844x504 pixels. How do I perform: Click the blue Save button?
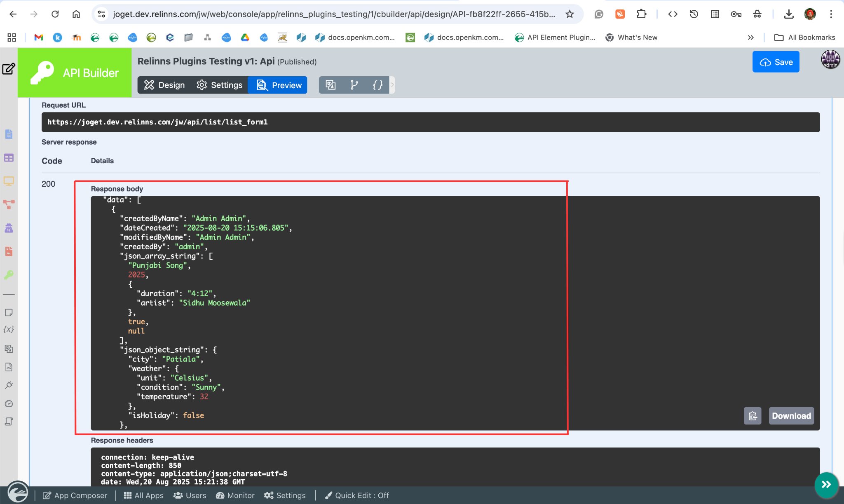click(776, 62)
